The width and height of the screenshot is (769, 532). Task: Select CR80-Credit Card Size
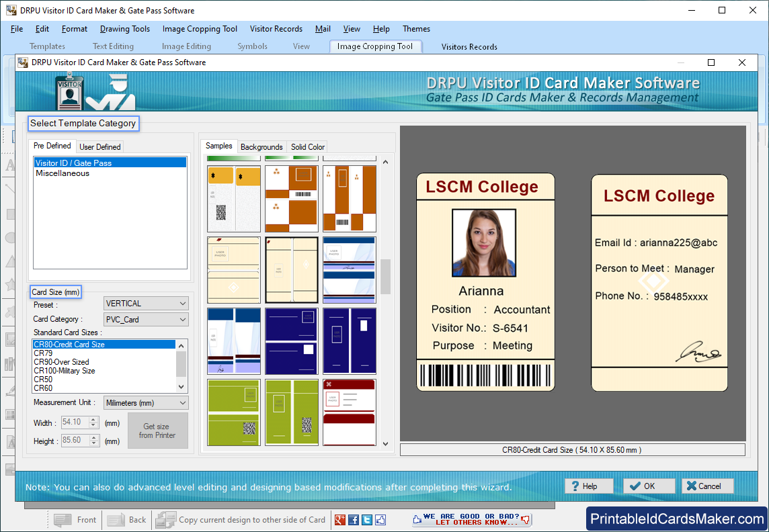(104, 345)
